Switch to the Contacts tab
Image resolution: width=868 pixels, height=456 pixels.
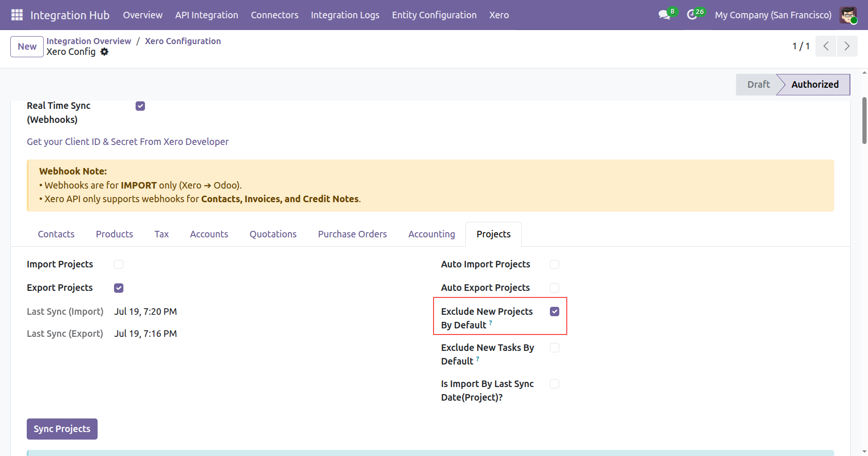56,234
